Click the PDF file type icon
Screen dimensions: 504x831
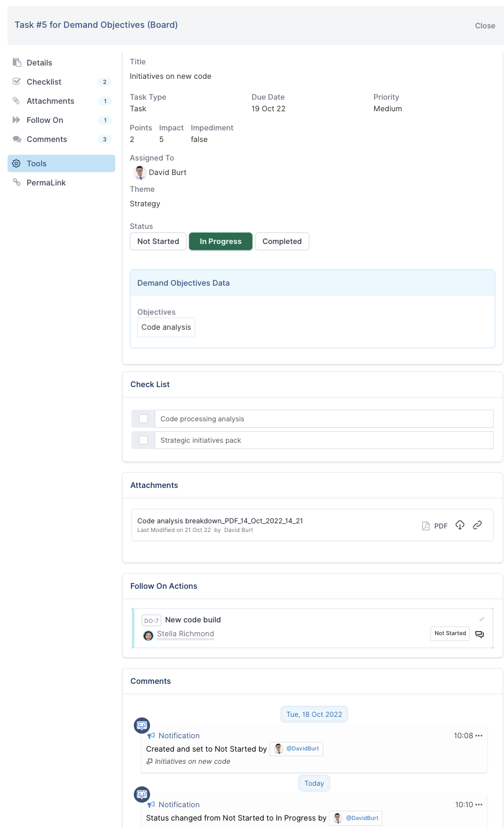426,526
